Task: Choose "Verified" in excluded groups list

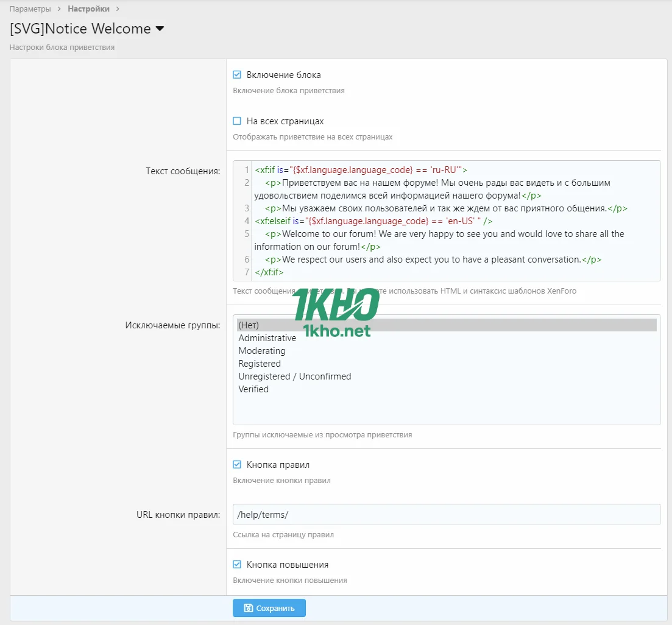Action: [253, 389]
